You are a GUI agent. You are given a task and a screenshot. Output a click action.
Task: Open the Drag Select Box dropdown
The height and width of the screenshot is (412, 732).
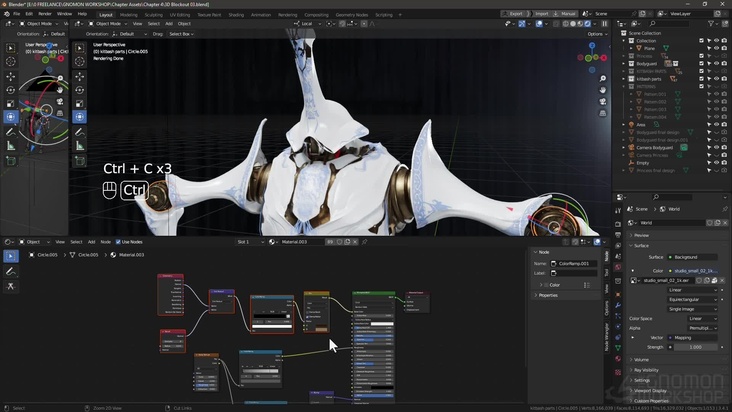pyautogui.click(x=181, y=34)
